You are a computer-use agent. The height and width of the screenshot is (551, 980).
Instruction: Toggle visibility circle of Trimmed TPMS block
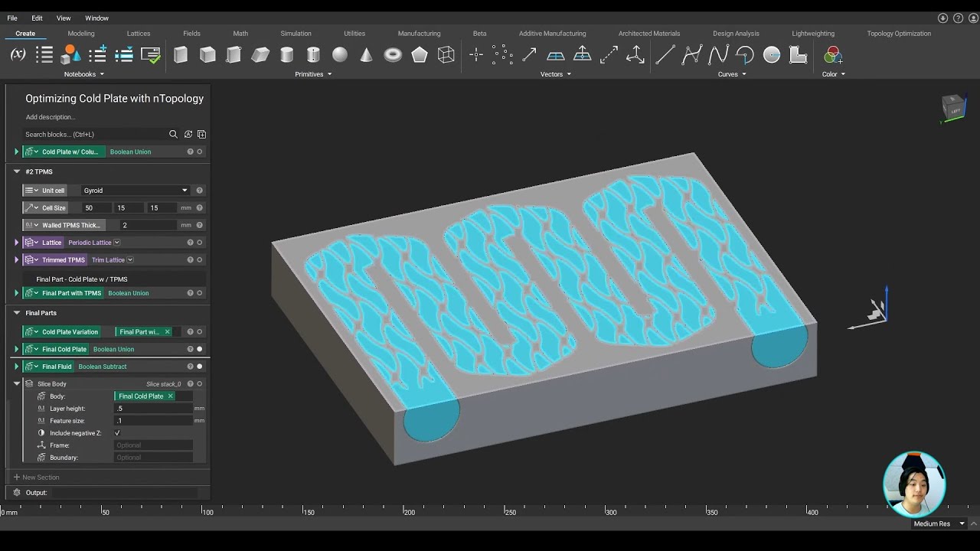[200, 260]
